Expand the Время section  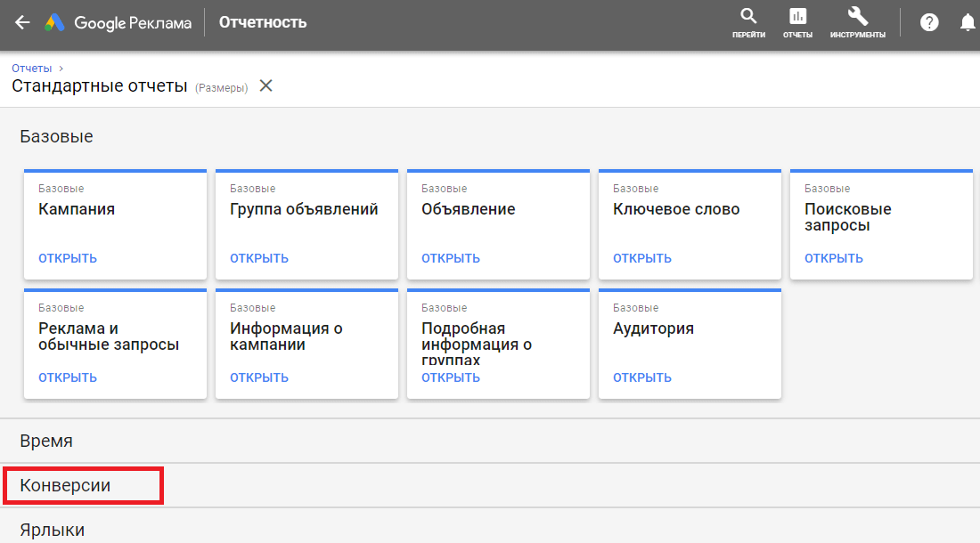(x=46, y=441)
